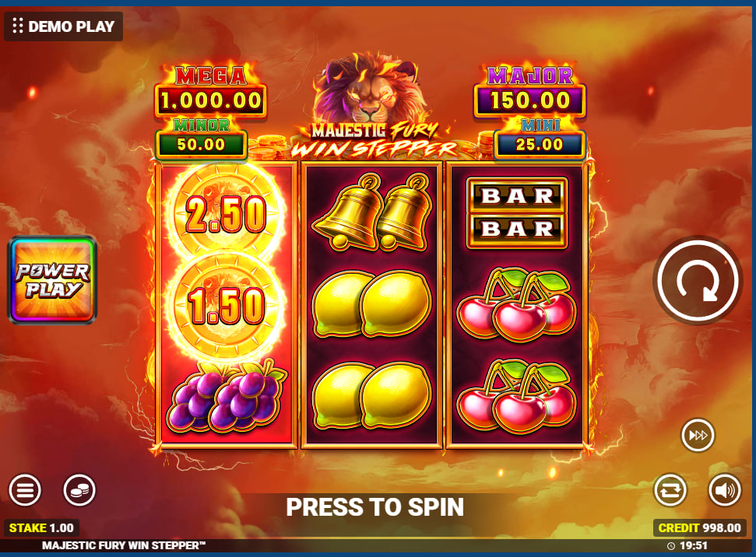This screenshot has width=756, height=557.
Task: Click the Stake 1.00 indicator
Action: [x=41, y=528]
